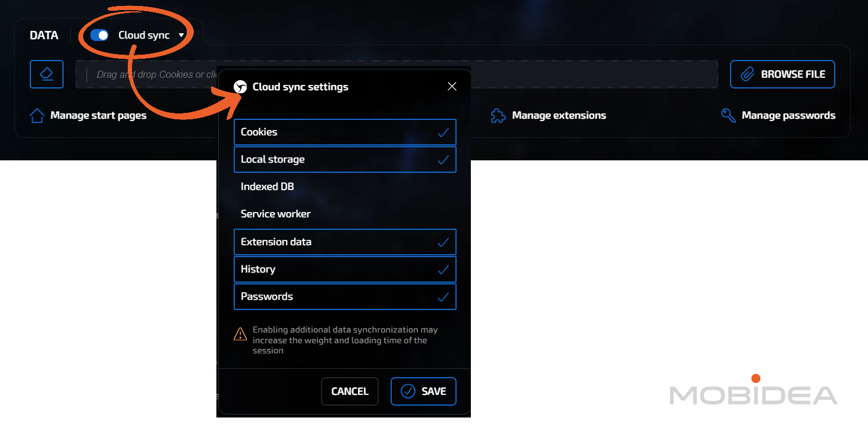Uncheck the Cookies sync option
The image size is (868, 427).
[x=345, y=132]
